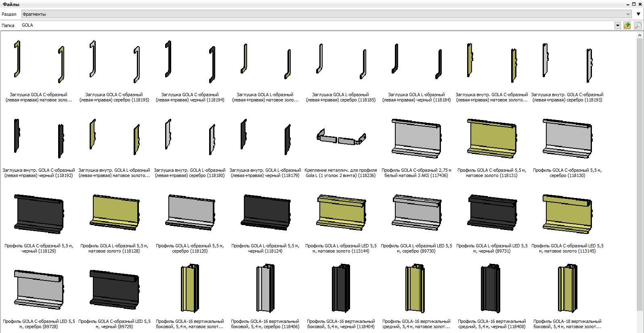Select C-shaped LED matte gold profile (113145) thumbnail
The width and height of the screenshot is (644, 333).
(567, 214)
